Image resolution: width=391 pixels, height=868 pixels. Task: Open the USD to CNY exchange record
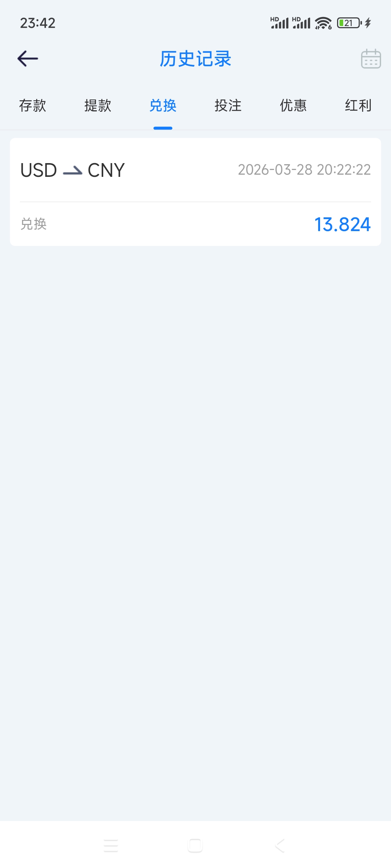(195, 192)
